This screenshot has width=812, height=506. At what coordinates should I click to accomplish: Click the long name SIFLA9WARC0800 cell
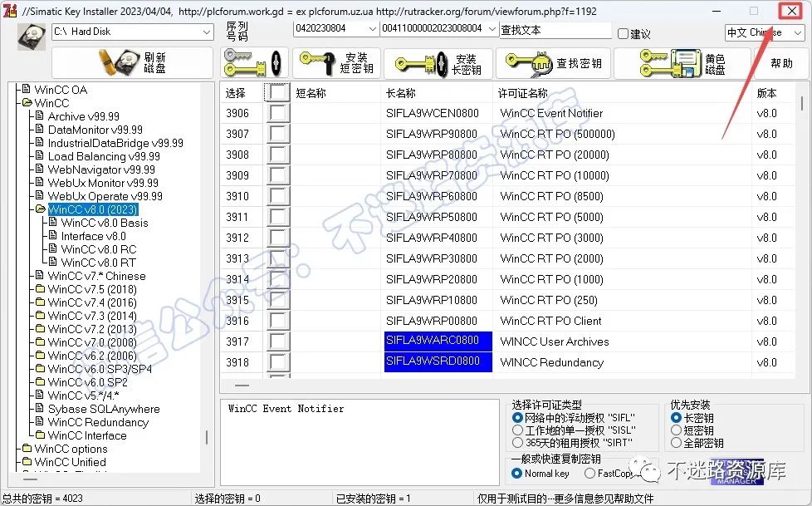438,341
